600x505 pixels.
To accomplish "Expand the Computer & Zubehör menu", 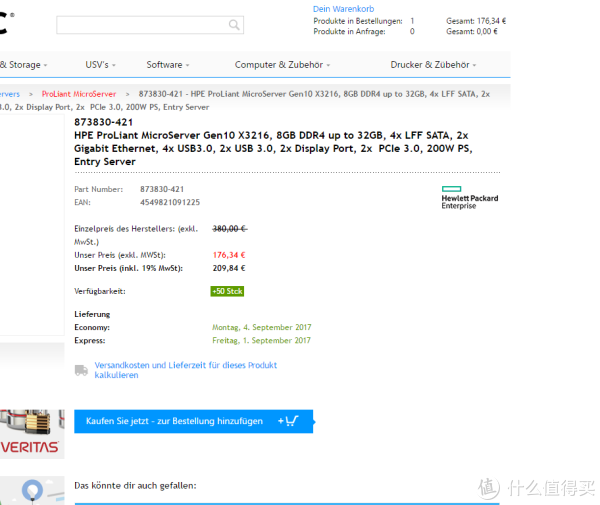I will click(x=282, y=65).
